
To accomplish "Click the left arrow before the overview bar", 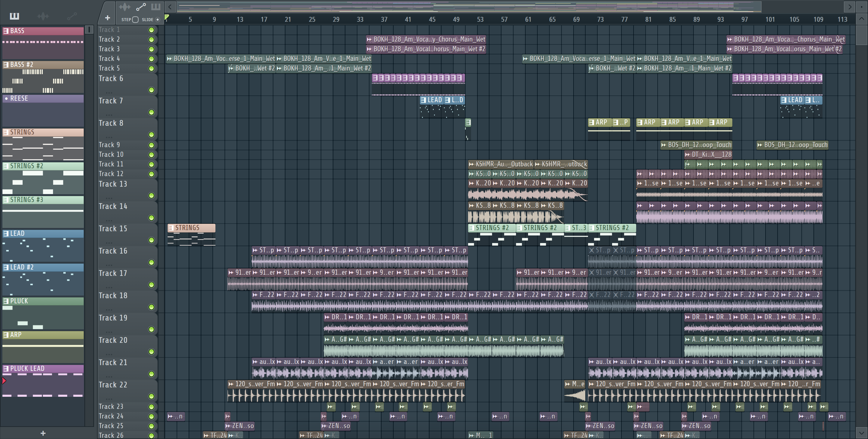I will 170,7.
